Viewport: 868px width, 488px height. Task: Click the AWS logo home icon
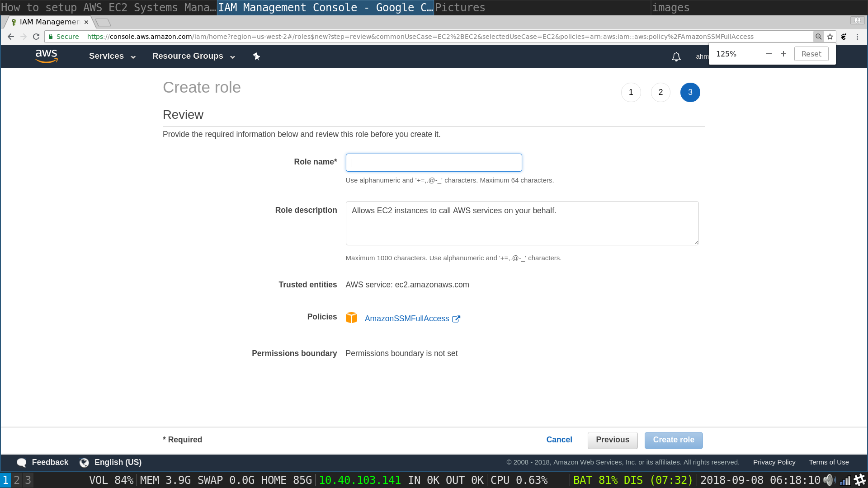46,56
